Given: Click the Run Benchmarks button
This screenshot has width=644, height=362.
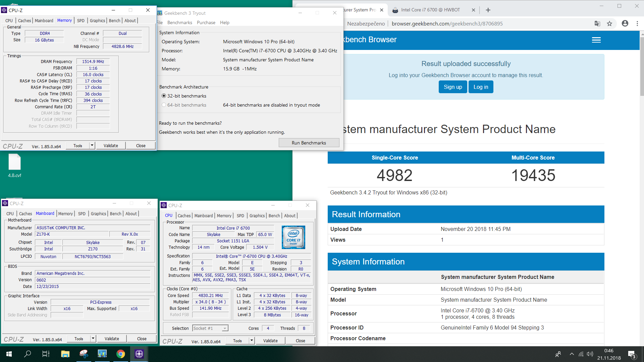Looking at the screenshot, I should [x=309, y=143].
